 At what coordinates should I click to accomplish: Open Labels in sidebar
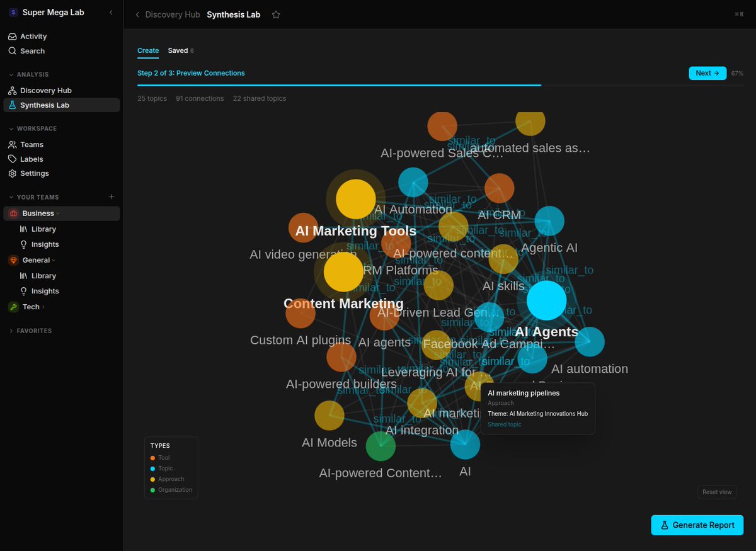coord(61,159)
